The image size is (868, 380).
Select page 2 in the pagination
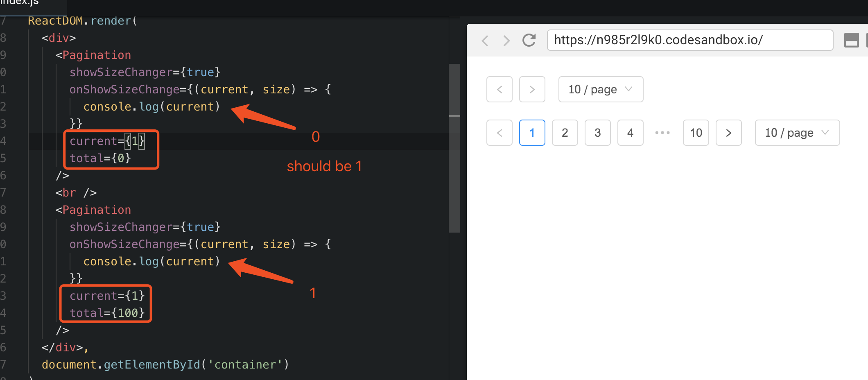[x=565, y=133]
